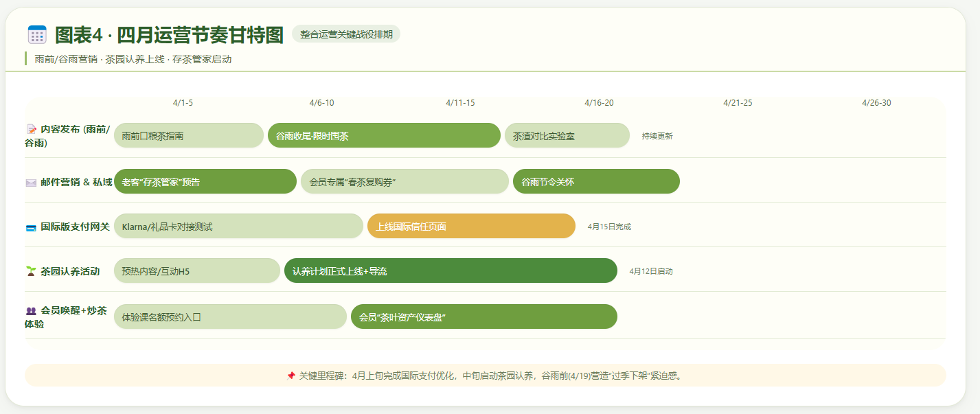Click the 4/16-20 date column header
Image resolution: width=980 pixels, height=414 pixels.
599,103
